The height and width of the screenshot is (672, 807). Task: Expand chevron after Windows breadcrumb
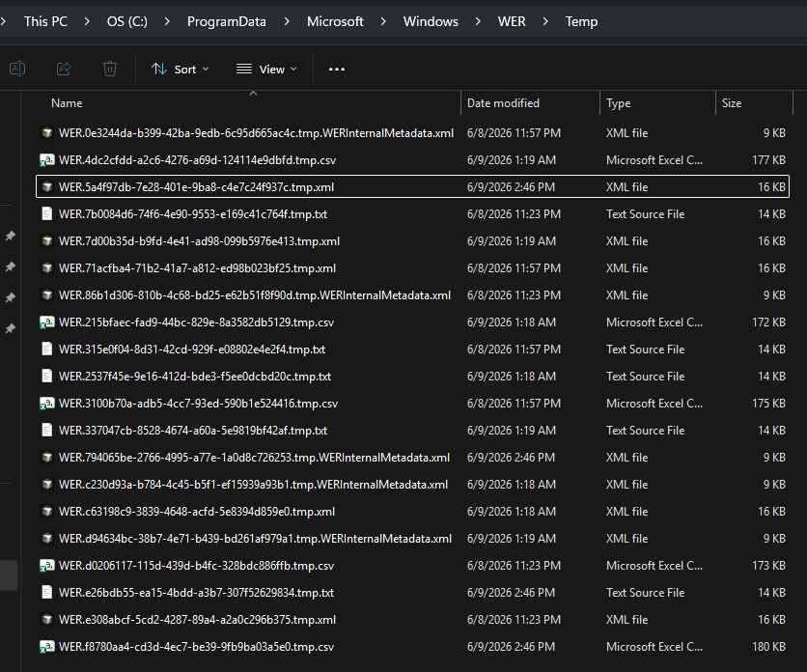[478, 21]
